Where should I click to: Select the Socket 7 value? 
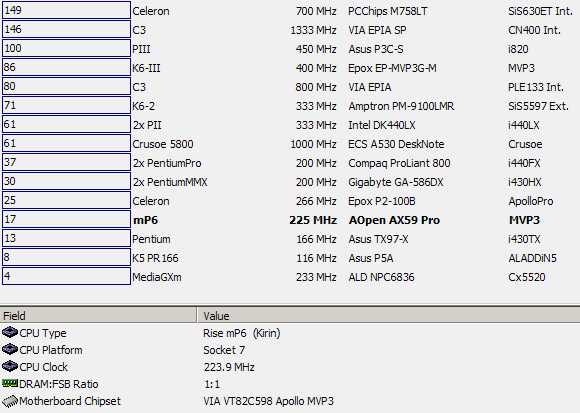224,350
